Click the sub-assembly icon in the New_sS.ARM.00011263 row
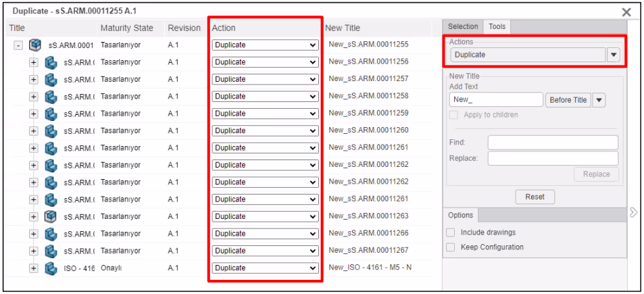 50,216
